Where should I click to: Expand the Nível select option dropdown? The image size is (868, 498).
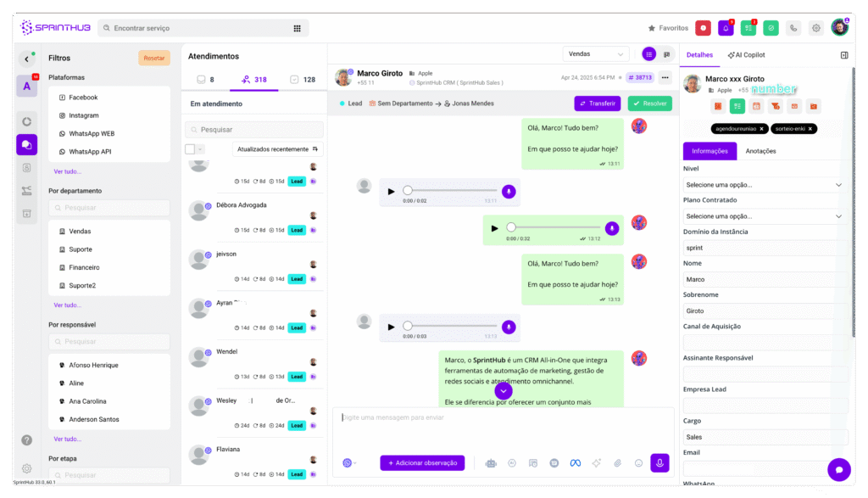(x=764, y=185)
